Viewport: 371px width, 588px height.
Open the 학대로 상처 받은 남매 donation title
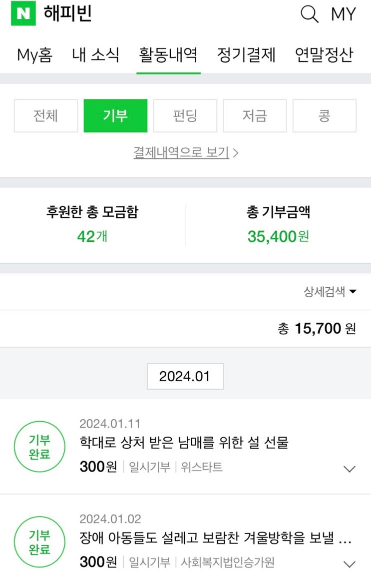coord(184,443)
